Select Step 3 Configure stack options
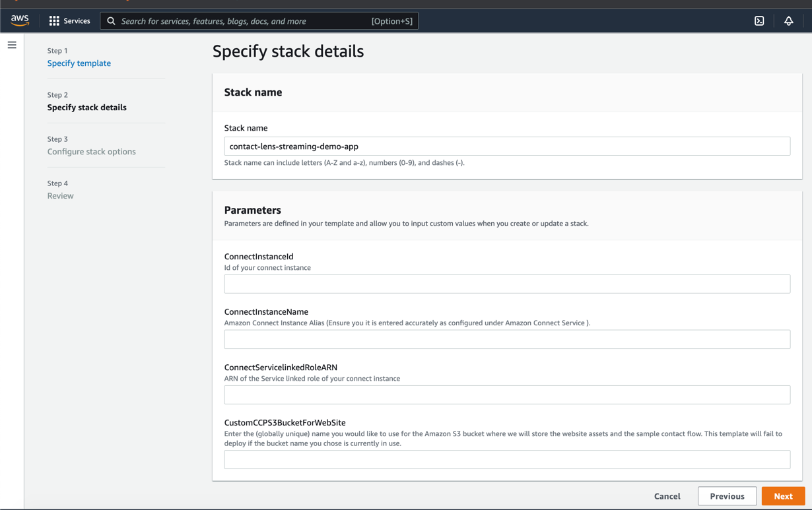812x510 pixels. click(x=91, y=152)
